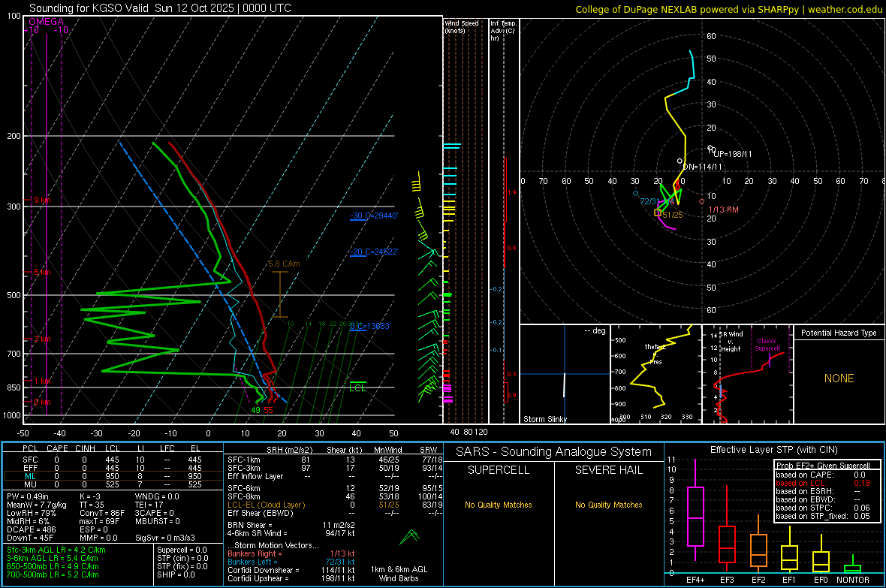Click the Bunkers Left = 72/31 kt line

pos(291,562)
